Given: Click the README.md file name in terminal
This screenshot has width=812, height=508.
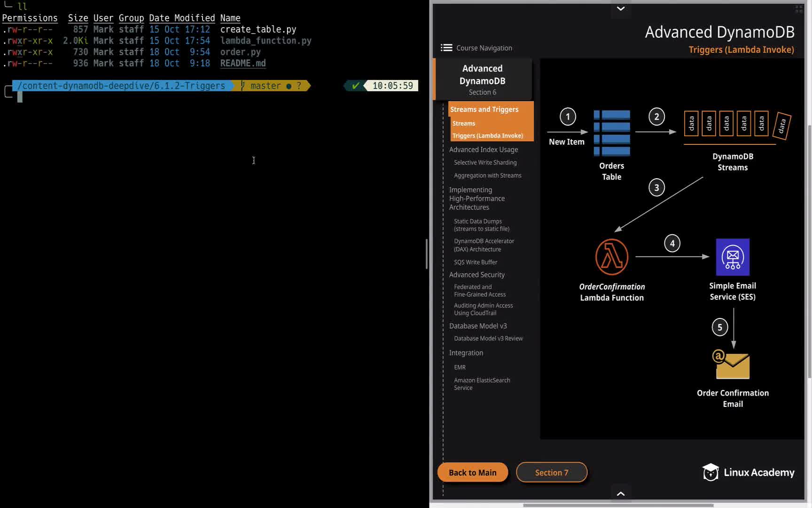Looking at the screenshot, I should coord(243,63).
